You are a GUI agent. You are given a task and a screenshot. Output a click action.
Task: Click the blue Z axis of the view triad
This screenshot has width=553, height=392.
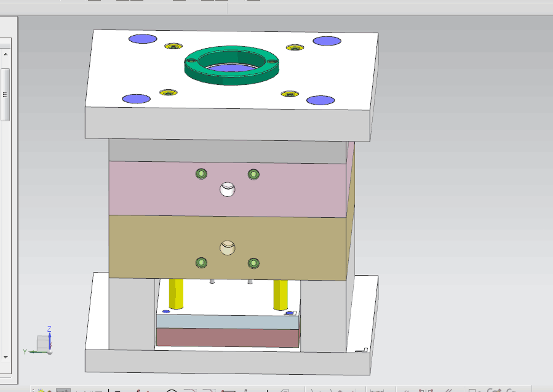click(x=50, y=338)
